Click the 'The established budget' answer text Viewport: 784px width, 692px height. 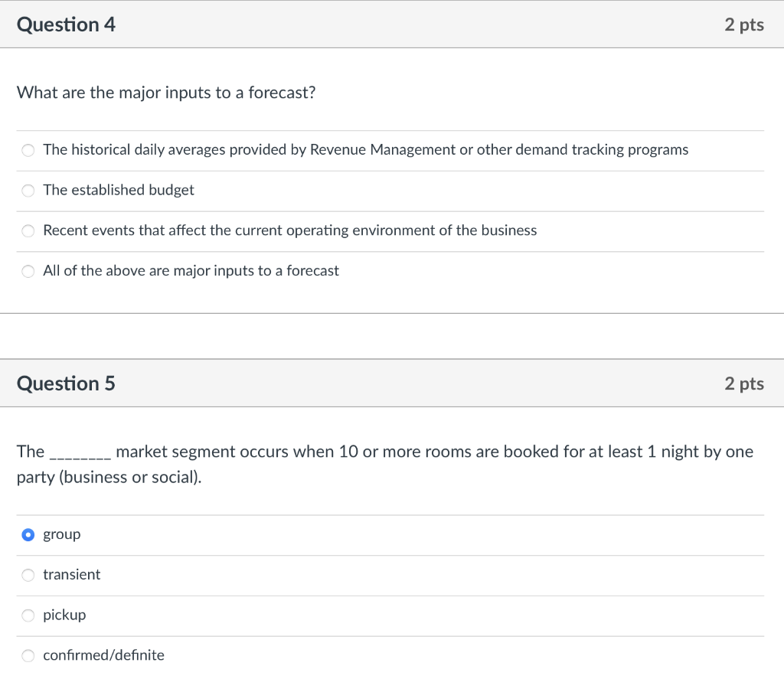119,190
